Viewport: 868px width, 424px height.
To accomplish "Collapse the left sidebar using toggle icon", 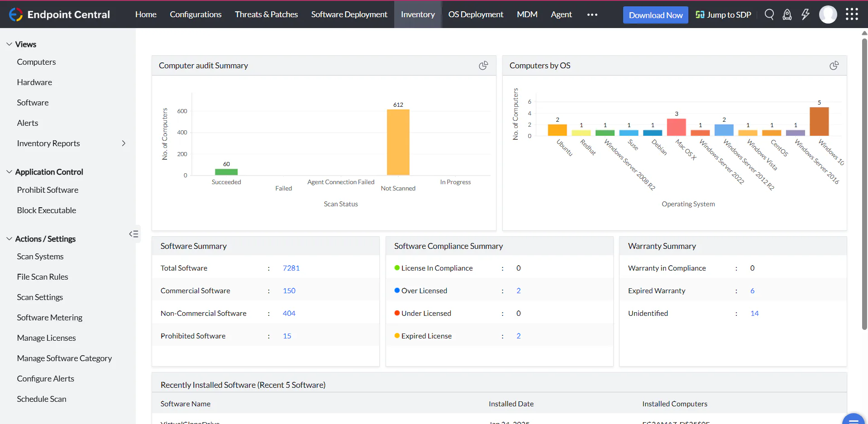I will [x=134, y=234].
